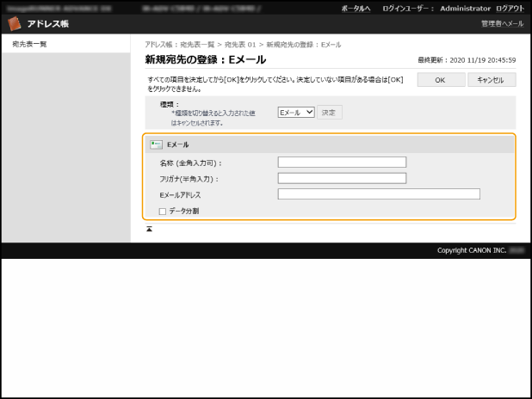Click the ログアウト link

click(510, 8)
